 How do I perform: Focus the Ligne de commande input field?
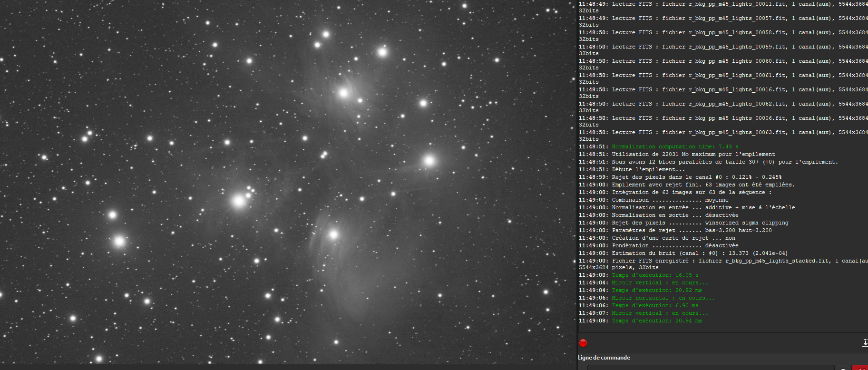(x=711, y=368)
